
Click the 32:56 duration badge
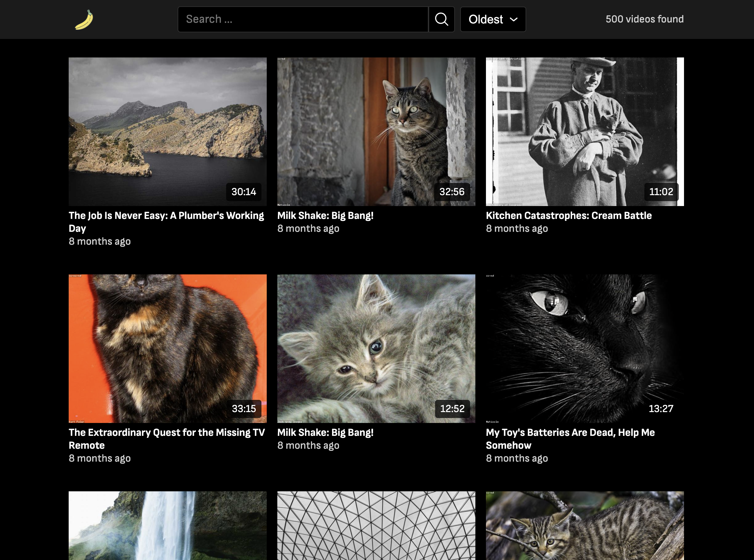(x=451, y=192)
